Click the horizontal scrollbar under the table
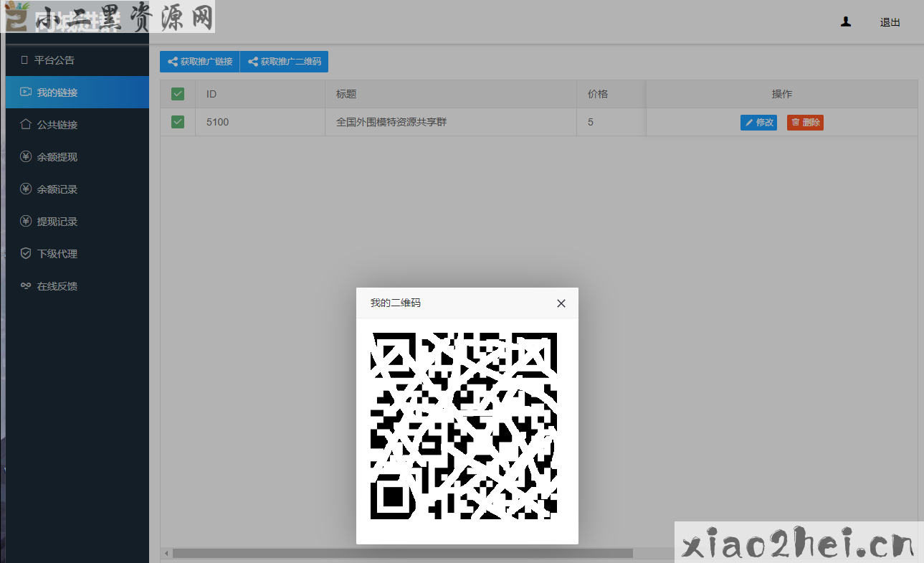 tap(403, 554)
